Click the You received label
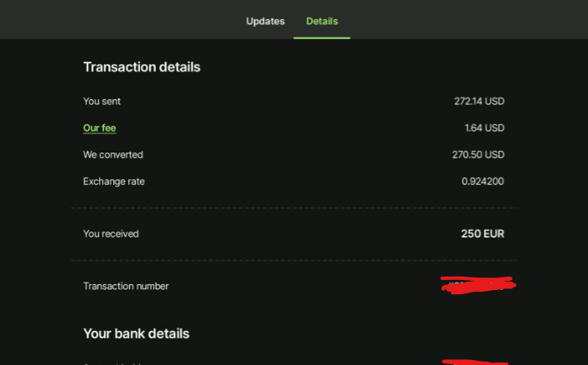 [x=111, y=234]
